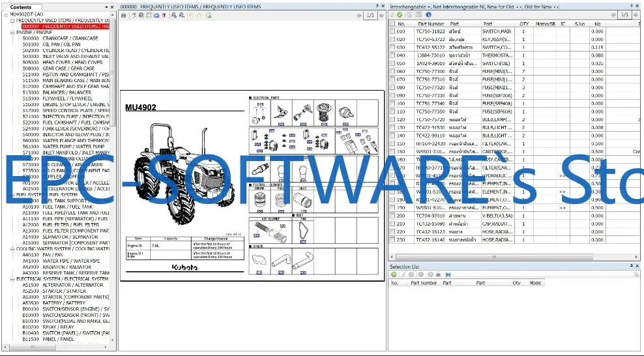Collapse the ENGINE / ENGINE tree node
The width and height of the screenshot is (644, 356).
pos(12,32)
